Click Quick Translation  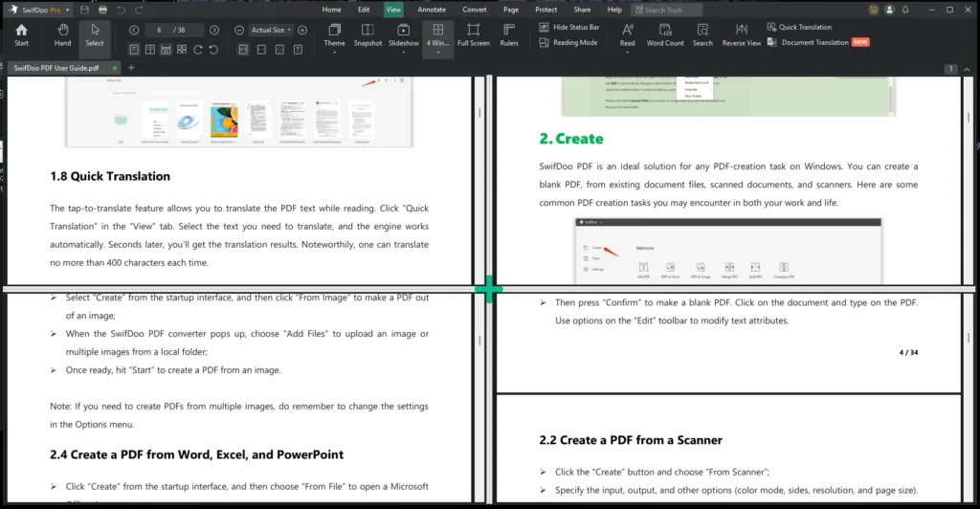click(x=799, y=28)
